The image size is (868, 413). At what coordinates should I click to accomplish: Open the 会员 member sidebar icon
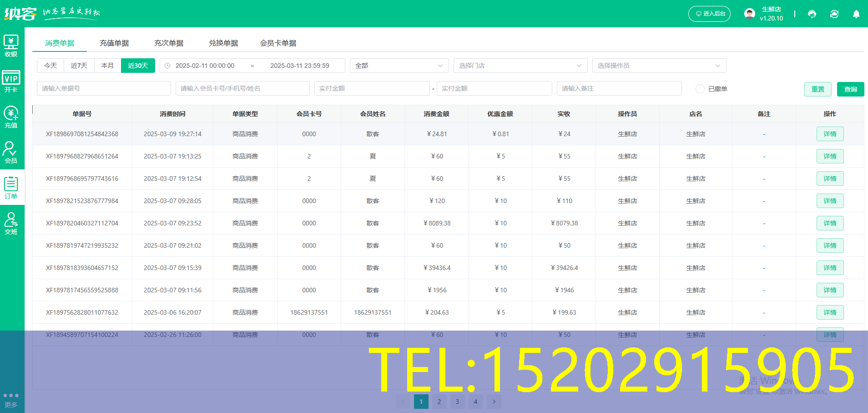coord(11,152)
